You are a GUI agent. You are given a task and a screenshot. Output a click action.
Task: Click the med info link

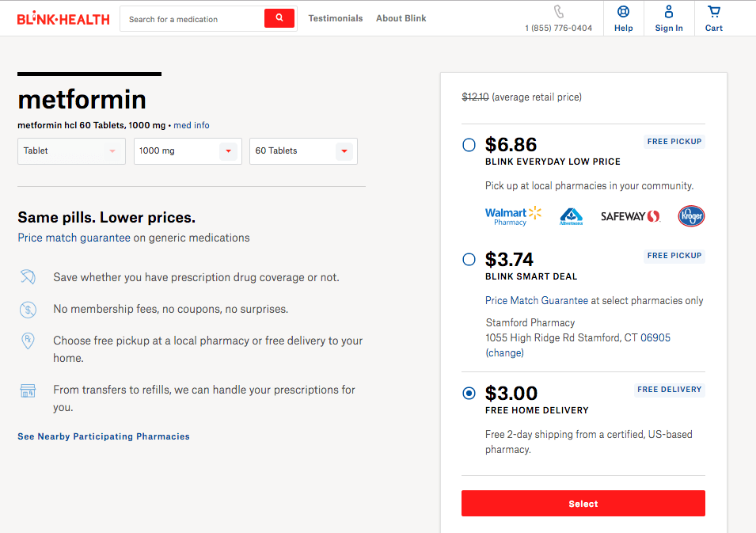click(x=192, y=125)
